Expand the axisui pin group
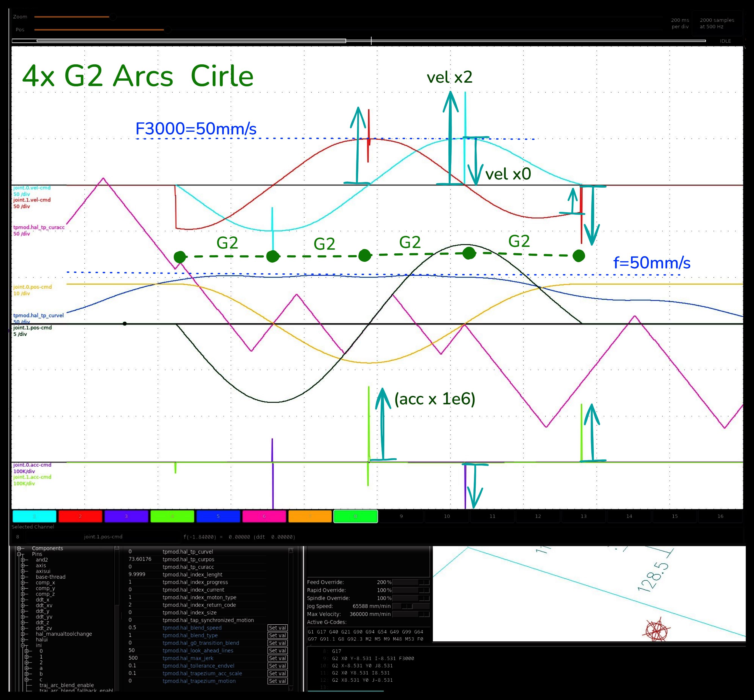This screenshot has height=700, width=754. (23, 571)
